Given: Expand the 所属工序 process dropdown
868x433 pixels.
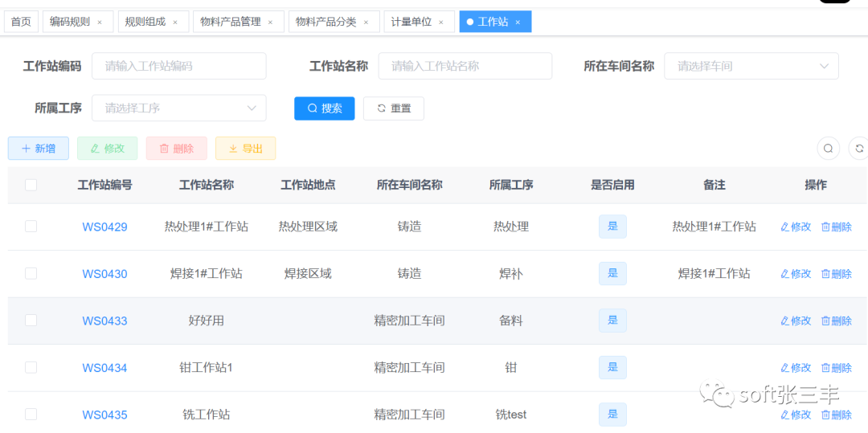Looking at the screenshot, I should [178, 108].
